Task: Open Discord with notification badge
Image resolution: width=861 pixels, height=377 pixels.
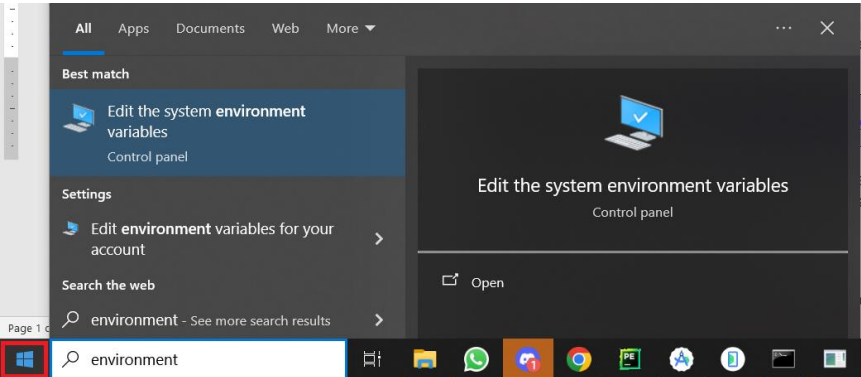Action: click(x=527, y=359)
